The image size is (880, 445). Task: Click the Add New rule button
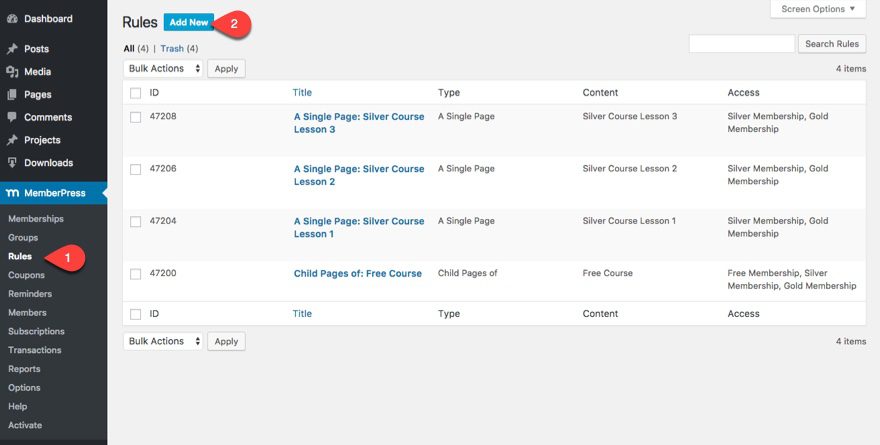[x=189, y=22]
